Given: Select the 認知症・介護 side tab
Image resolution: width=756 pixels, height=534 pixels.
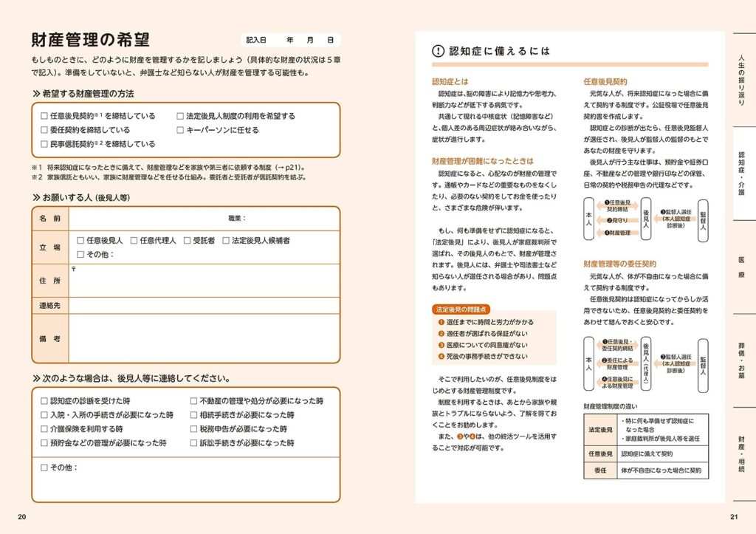Looking at the screenshot, I should coord(742,173).
